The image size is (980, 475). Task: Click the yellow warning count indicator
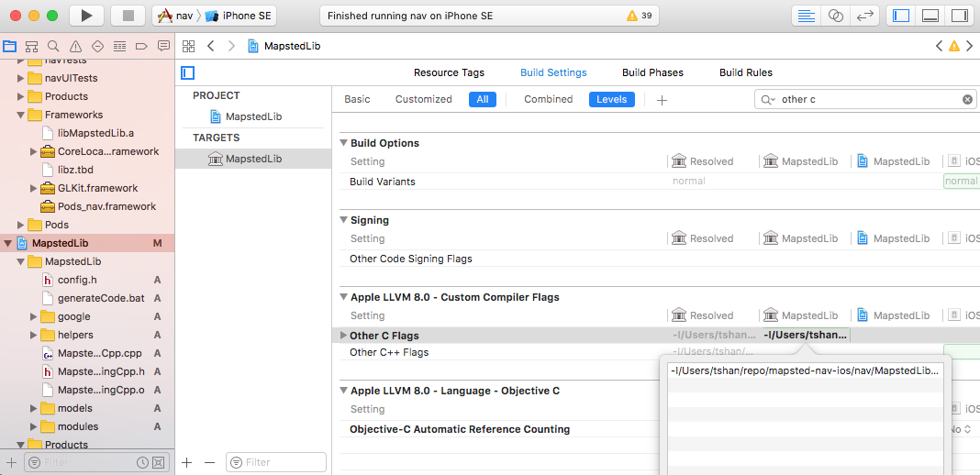tap(639, 16)
